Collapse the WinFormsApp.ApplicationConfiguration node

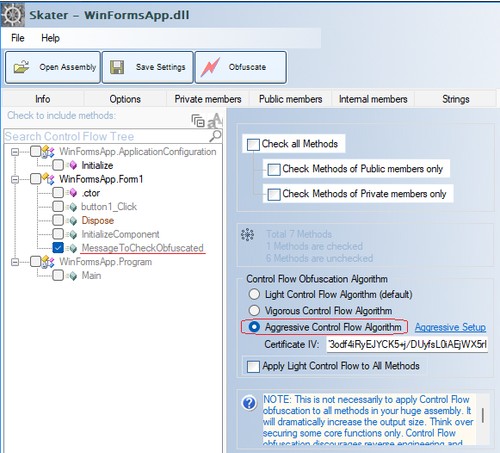tap(15, 152)
